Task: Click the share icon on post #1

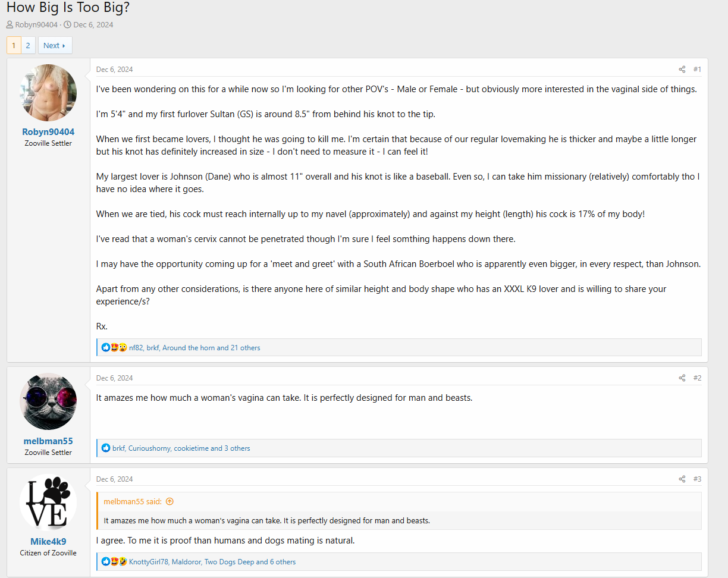Action: tap(682, 70)
